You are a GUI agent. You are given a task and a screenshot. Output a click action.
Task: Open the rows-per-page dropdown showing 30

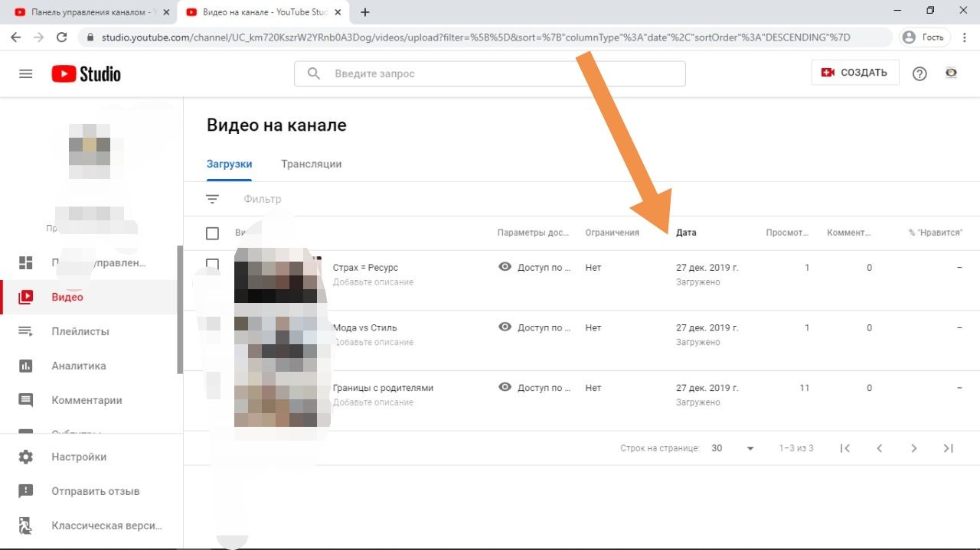pyautogui.click(x=733, y=448)
